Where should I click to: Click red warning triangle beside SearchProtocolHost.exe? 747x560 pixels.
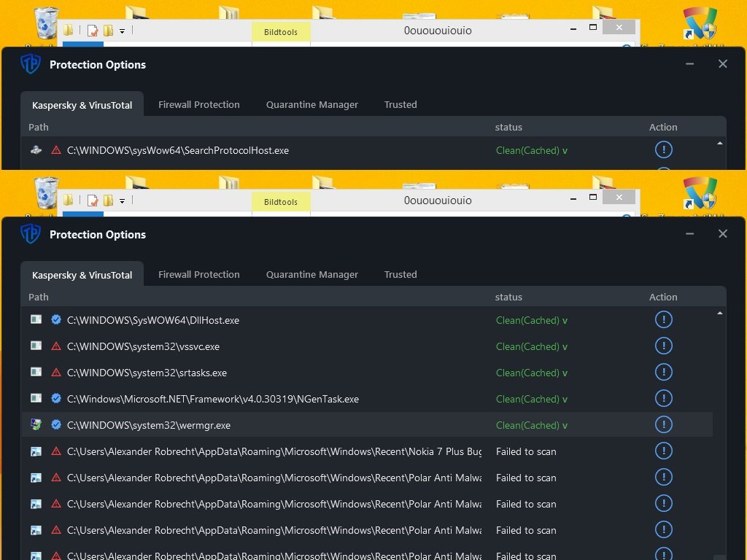click(x=56, y=150)
